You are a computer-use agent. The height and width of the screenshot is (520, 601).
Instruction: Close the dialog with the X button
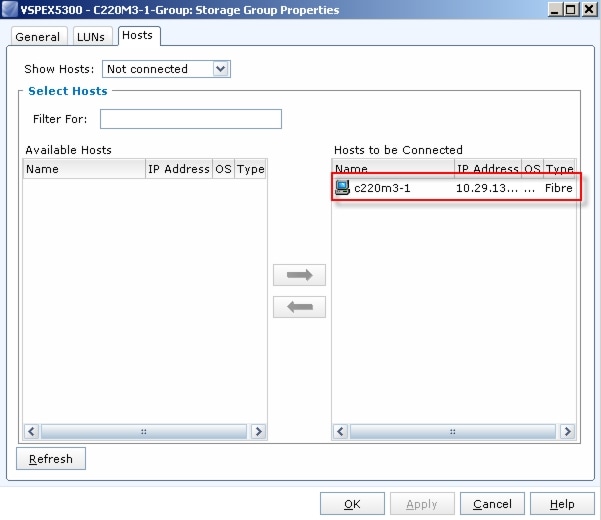click(590, 9)
